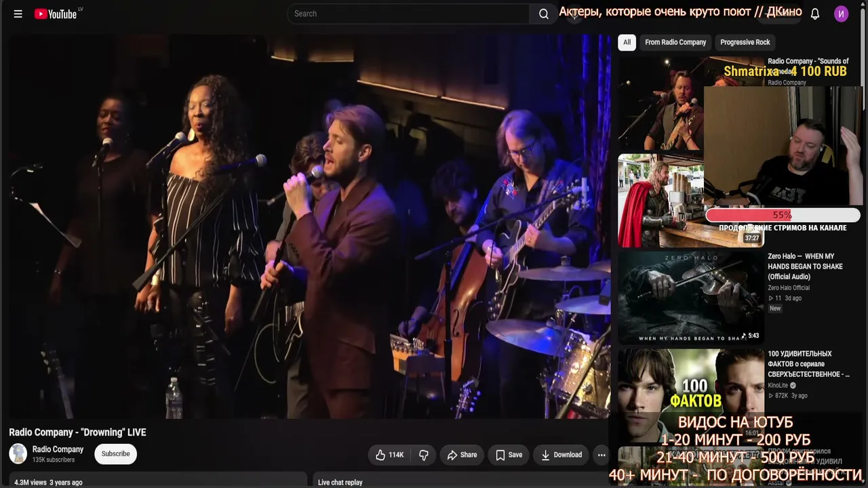The width and height of the screenshot is (868, 488).
Task: Like the video with 114K likes
Action: 389,455
